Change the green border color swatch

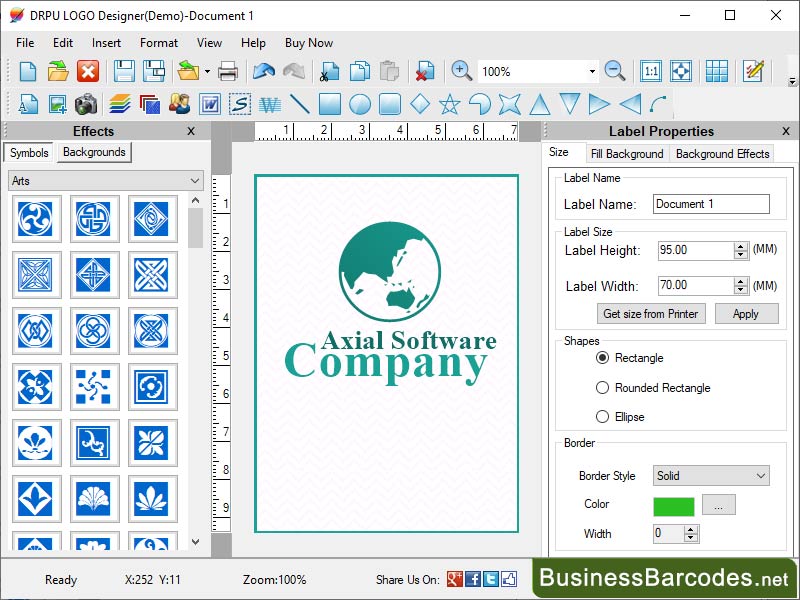(x=674, y=506)
